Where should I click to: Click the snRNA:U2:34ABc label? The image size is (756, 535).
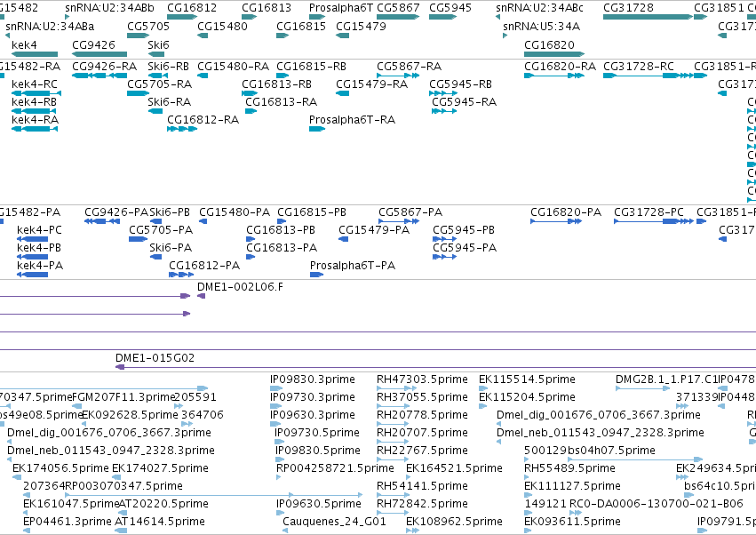pyautogui.click(x=539, y=8)
